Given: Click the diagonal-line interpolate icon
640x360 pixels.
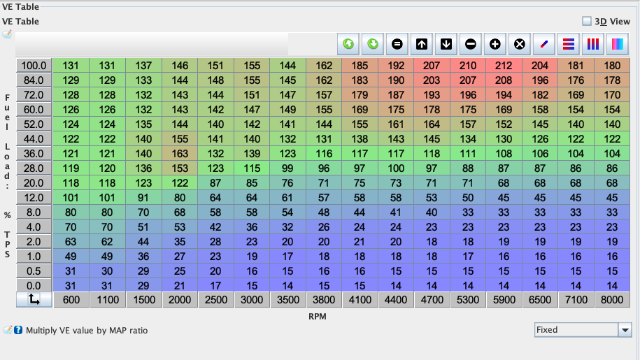Looking at the screenshot, I should 544,44.
